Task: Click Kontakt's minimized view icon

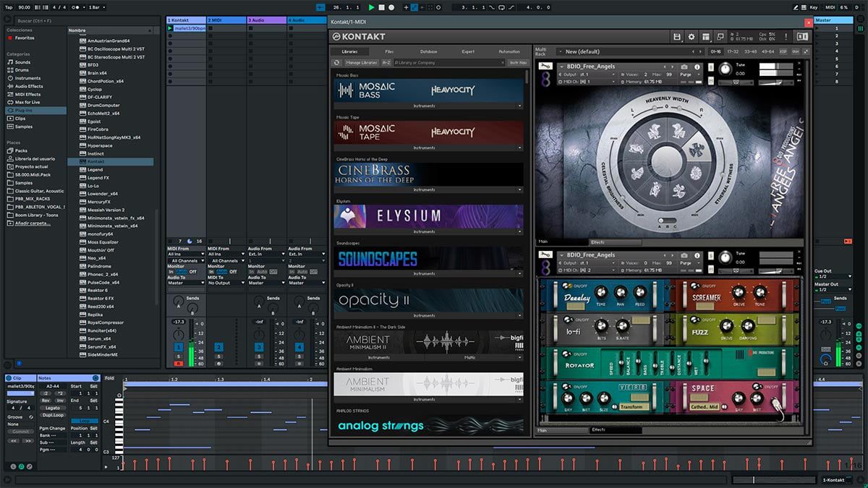Action: 720,36
